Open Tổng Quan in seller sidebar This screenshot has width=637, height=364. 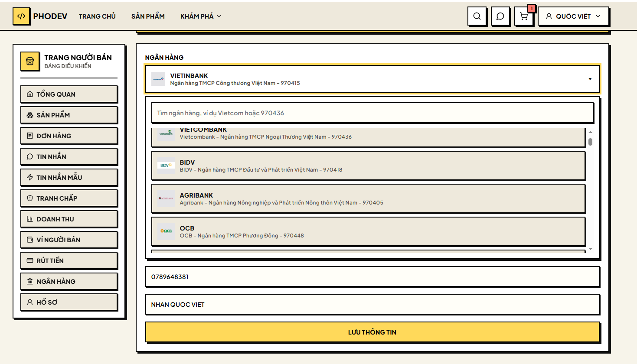[69, 94]
